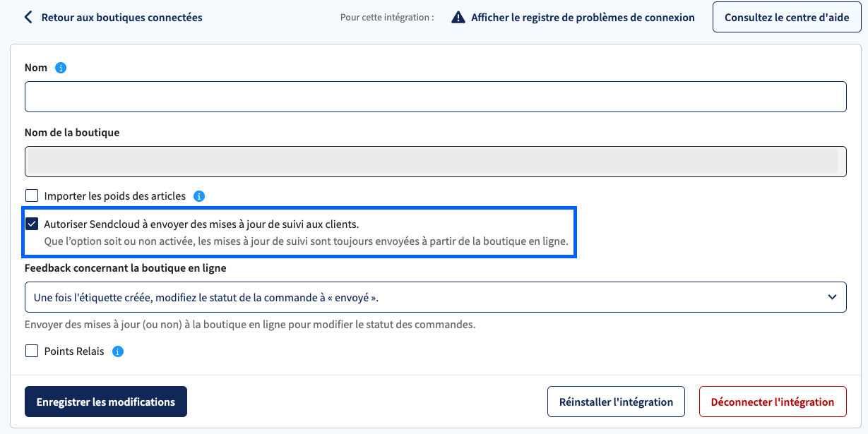Viewport: 868px width, 434px height.
Task: Enable Importer les poids des articles checkbox
Action: click(x=32, y=196)
